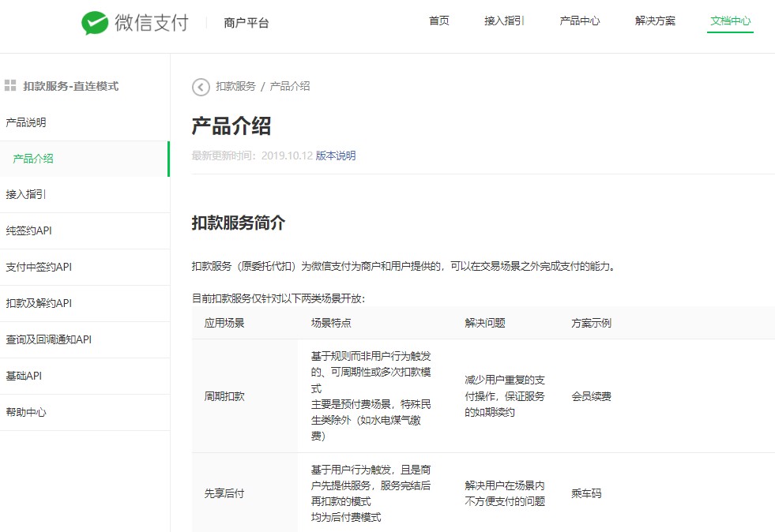Image resolution: width=775 pixels, height=532 pixels.
Task: Open 纯签约API in the sidebar
Action: (28, 231)
